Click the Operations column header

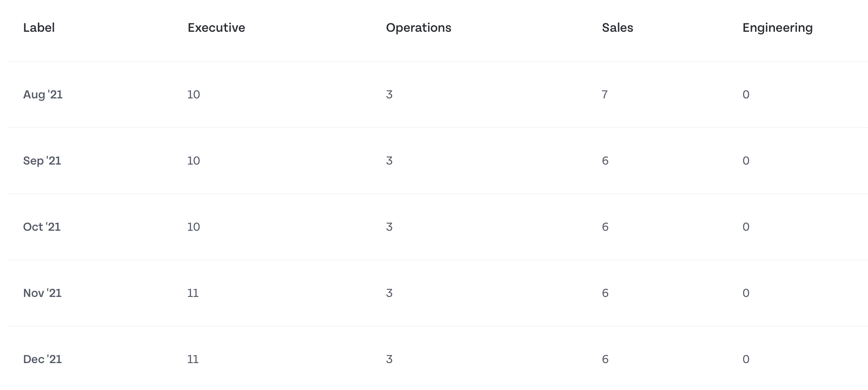click(419, 28)
